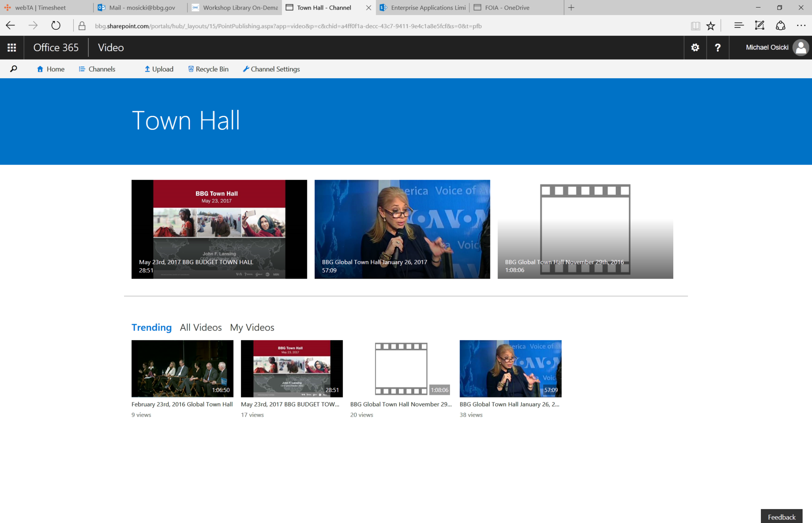Select the Trending videos tab
The height and width of the screenshot is (523, 812).
point(151,327)
